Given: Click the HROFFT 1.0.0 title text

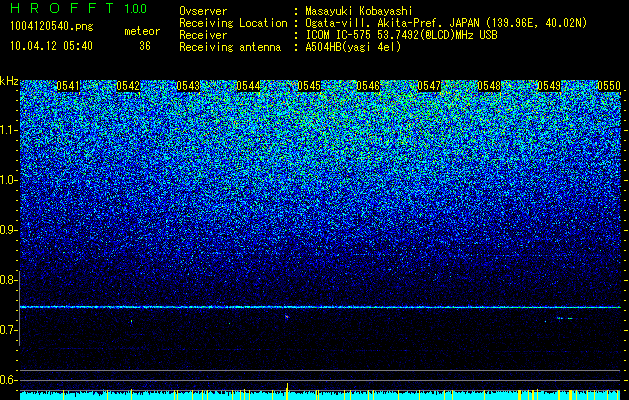Looking at the screenshot, I should [79, 8].
